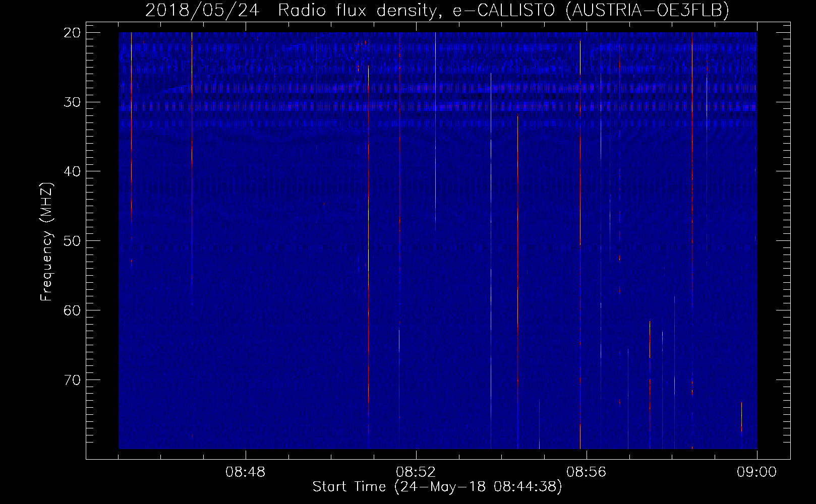Click the 08:52 time axis label

(416, 473)
